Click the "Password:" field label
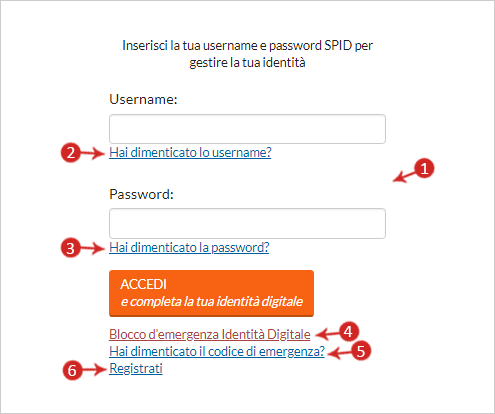This screenshot has height=414, width=495. tap(142, 194)
